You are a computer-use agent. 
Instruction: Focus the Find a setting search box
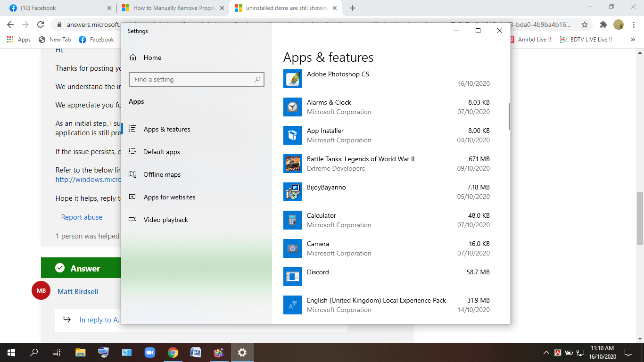click(196, 80)
